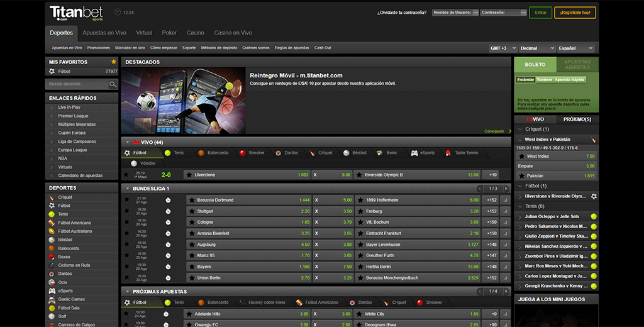The image size is (644, 327).
Task: Select Estándar bet slip mode
Action: (x=525, y=80)
